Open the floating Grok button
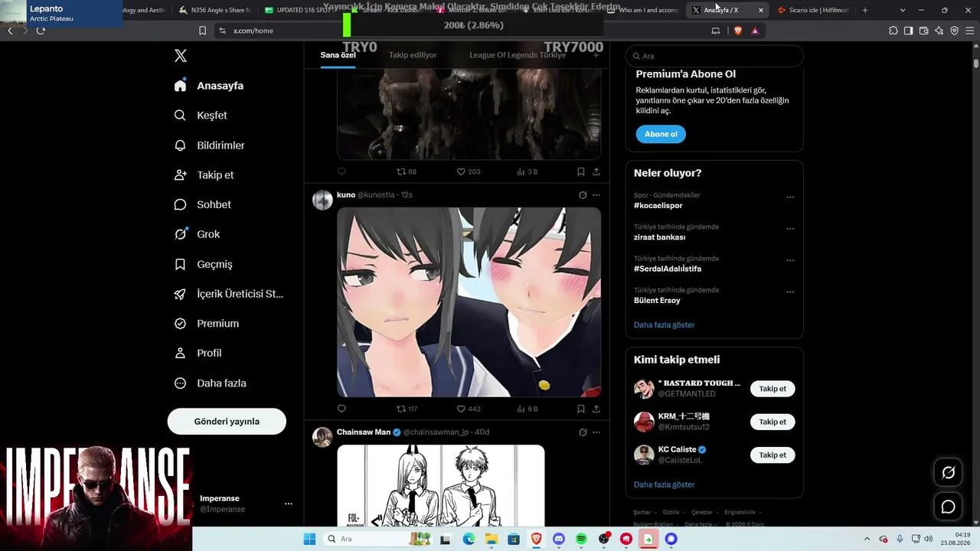The height and width of the screenshot is (551, 980). click(x=948, y=473)
